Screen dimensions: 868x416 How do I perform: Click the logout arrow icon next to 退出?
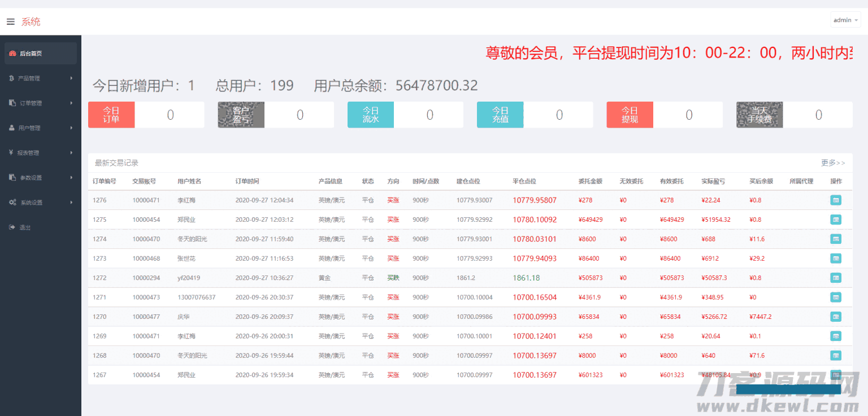coord(11,227)
